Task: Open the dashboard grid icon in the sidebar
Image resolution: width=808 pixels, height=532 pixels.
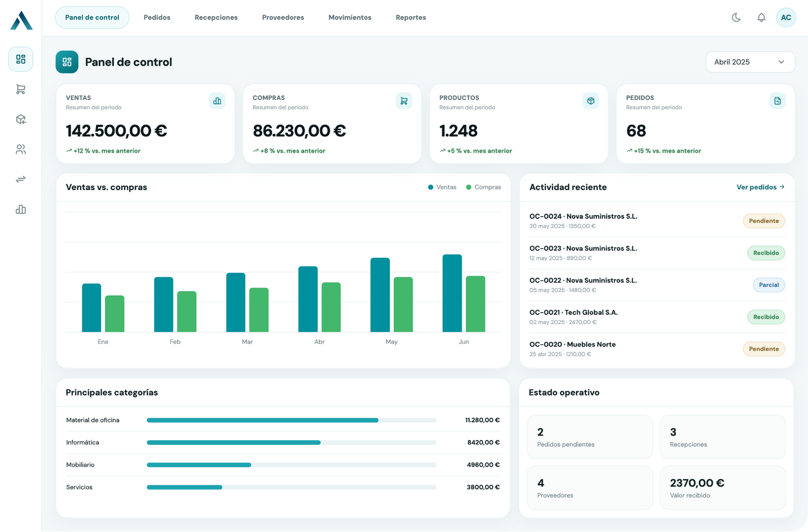Action: pos(21,59)
